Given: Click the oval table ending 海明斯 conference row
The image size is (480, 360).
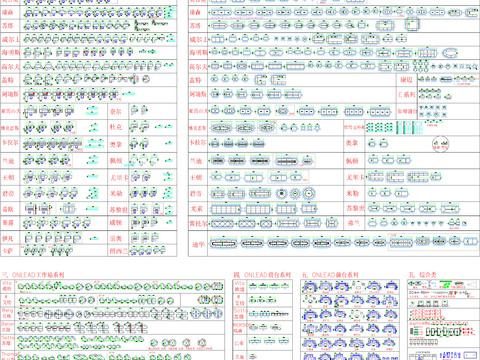Looking at the screenshot, I should (x=450, y=53).
